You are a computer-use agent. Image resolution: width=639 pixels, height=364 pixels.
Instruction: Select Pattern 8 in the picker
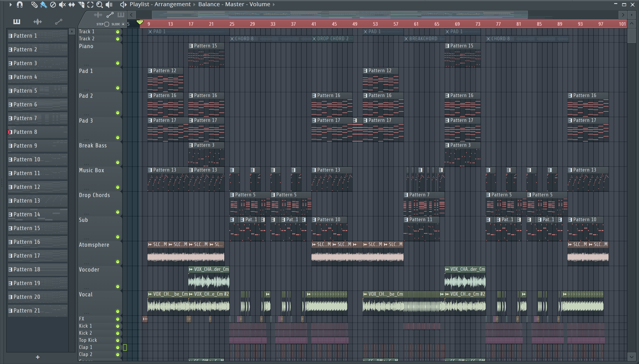pos(38,132)
